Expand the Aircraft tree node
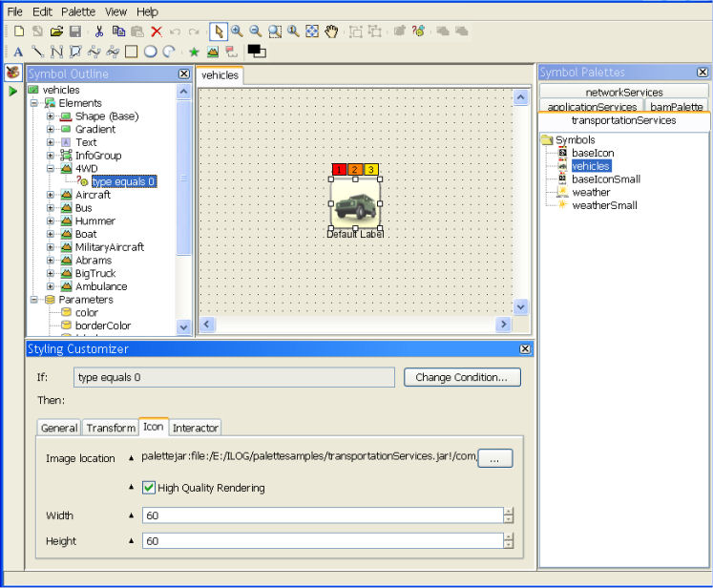Viewport: 713px width, 588px height. click(x=51, y=195)
